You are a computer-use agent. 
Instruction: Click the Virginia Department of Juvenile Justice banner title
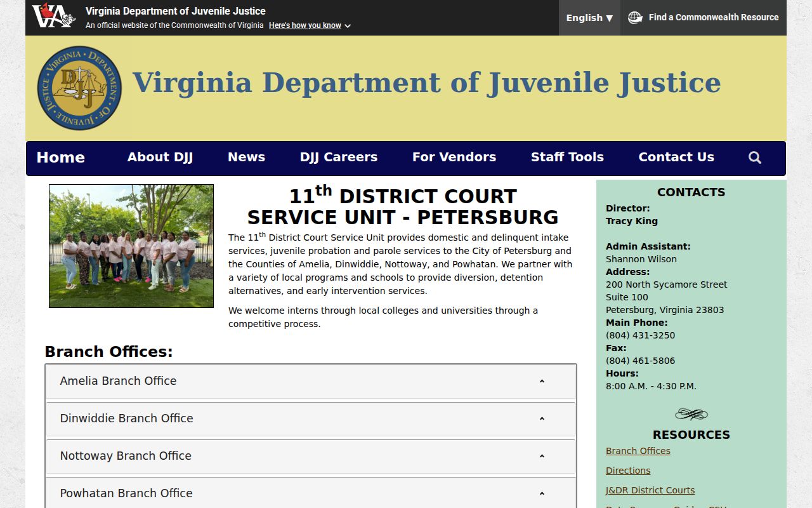tap(426, 83)
